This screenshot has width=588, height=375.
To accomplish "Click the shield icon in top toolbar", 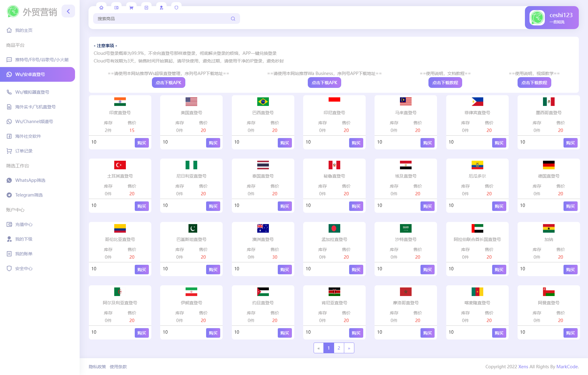I will (x=176, y=8).
